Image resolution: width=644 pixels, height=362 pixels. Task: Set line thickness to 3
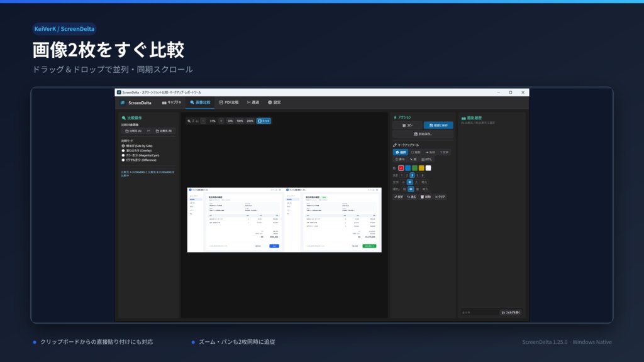412,175
